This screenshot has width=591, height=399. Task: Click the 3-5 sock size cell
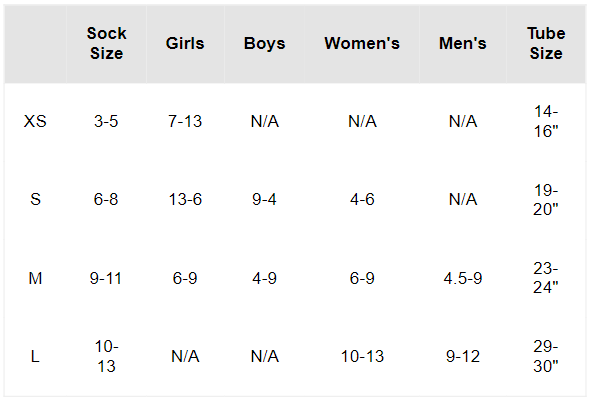pyautogui.click(x=106, y=121)
